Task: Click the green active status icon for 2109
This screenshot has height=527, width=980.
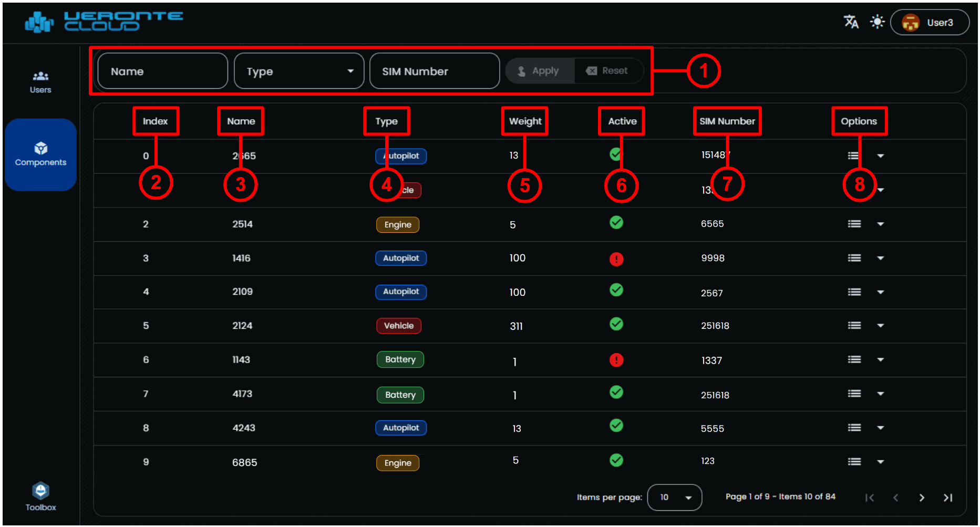Action: (x=616, y=290)
